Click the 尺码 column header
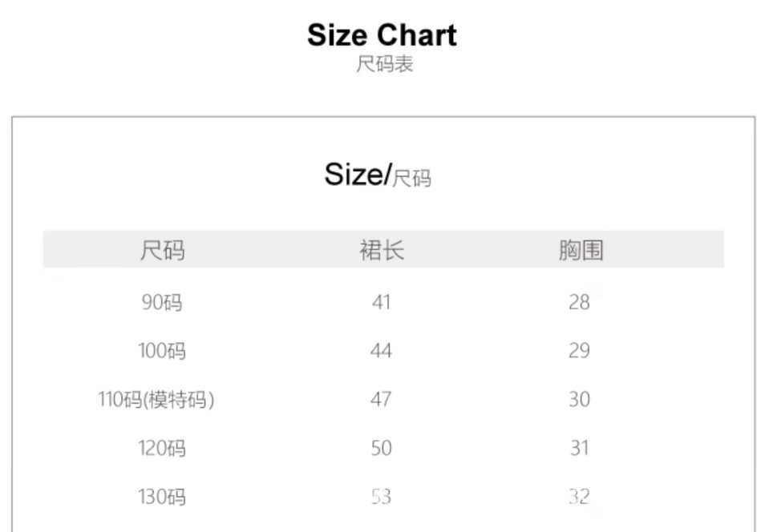Screen dimensions: 765x532 (x=162, y=251)
